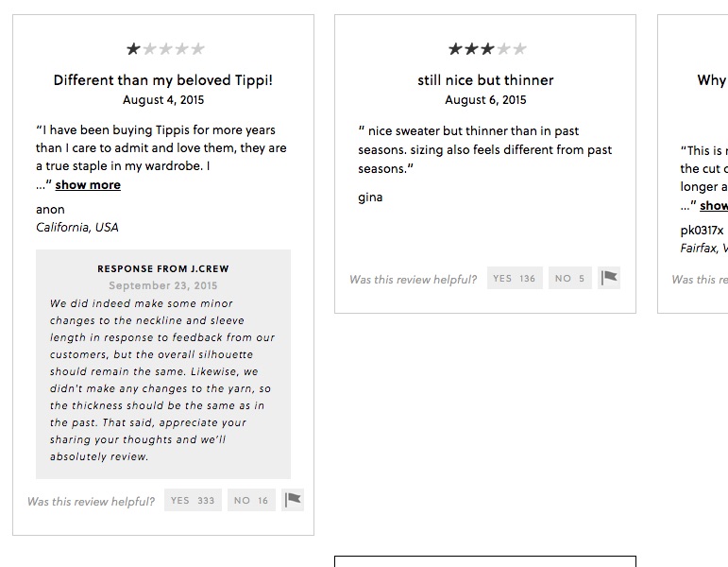The image size is (728, 567).
Task: Click reviewer name "gina"
Action: [370, 198]
